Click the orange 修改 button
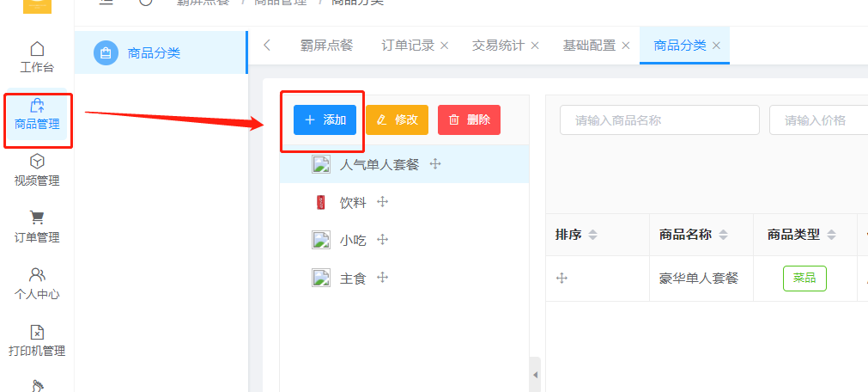868x392 pixels. [x=397, y=119]
